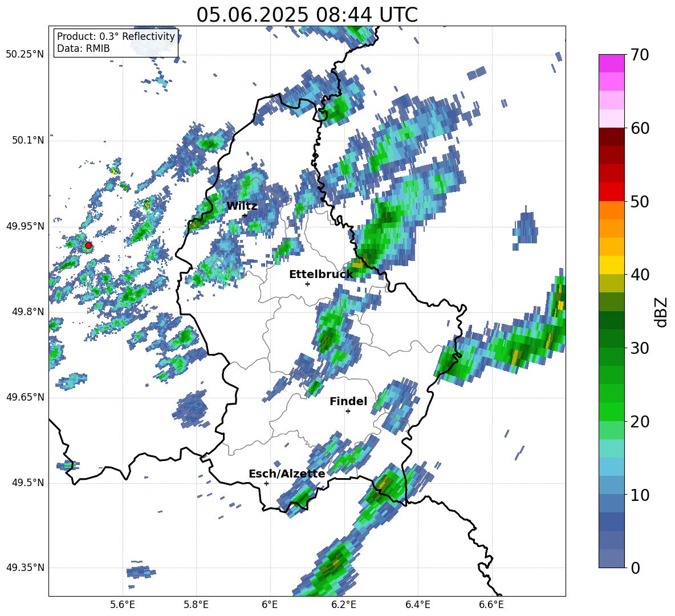Click the 50.1°N latitude label

[28, 140]
